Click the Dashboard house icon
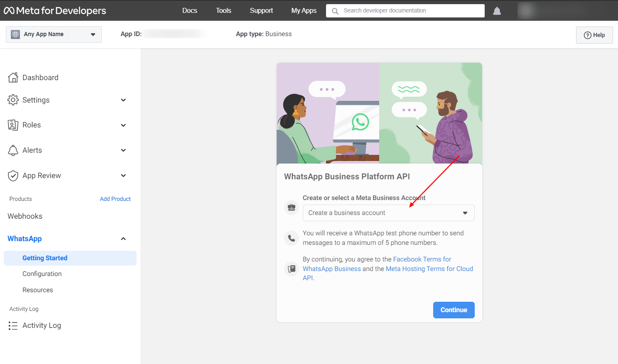Image resolution: width=618 pixels, height=364 pixels. (13, 77)
